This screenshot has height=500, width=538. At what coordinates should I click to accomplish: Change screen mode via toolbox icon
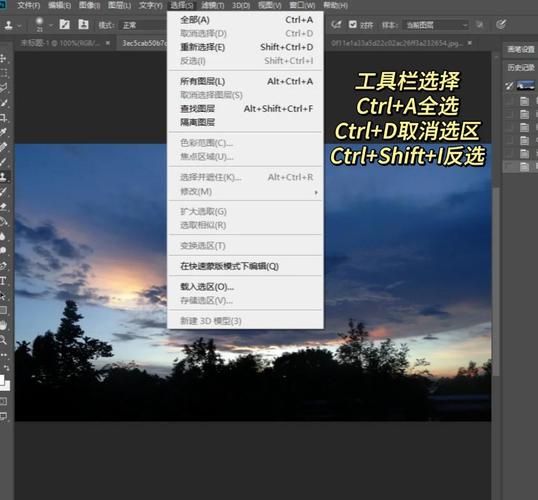click(3, 417)
